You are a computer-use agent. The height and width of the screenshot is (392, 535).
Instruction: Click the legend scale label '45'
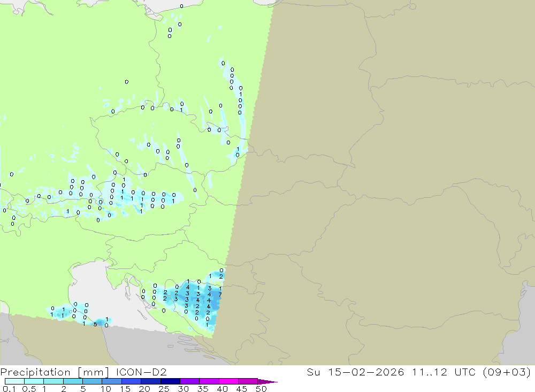coord(242,389)
